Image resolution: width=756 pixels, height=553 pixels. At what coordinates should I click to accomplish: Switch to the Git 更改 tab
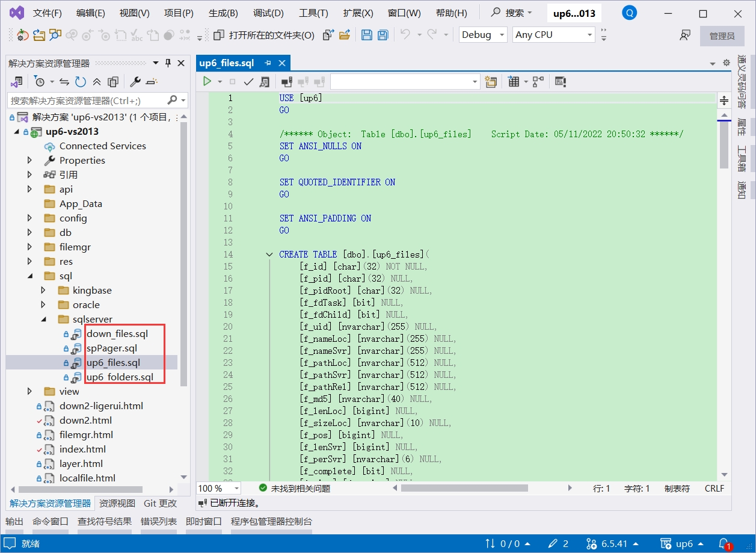pyautogui.click(x=160, y=503)
